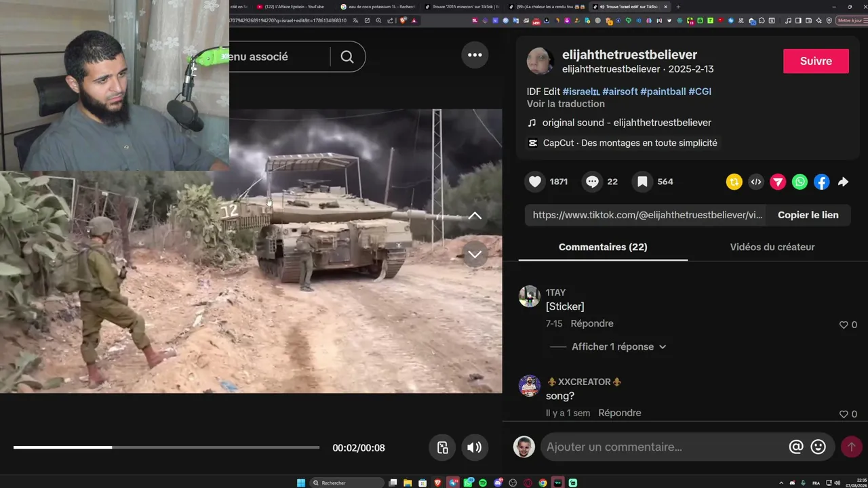The width and height of the screenshot is (868, 488).
Task: Open the #CGI hashtag
Action: pos(700,91)
